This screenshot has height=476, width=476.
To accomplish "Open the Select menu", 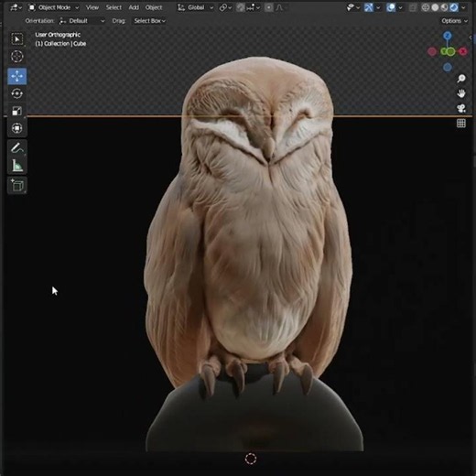I will 114,7.
